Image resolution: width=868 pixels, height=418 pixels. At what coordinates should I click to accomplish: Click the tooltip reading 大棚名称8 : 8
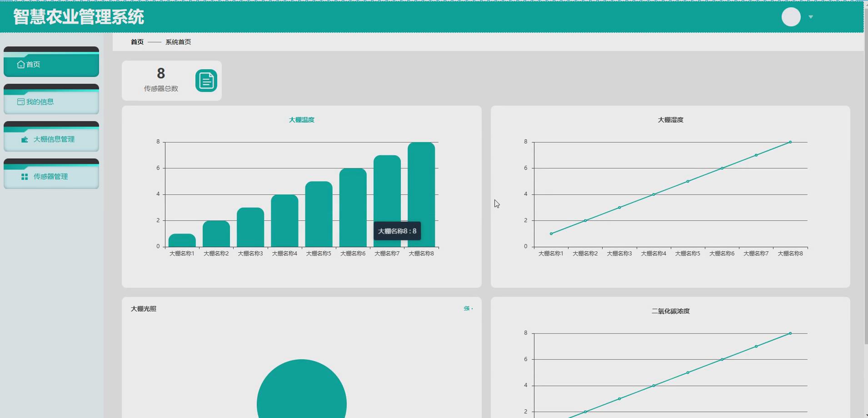point(397,231)
